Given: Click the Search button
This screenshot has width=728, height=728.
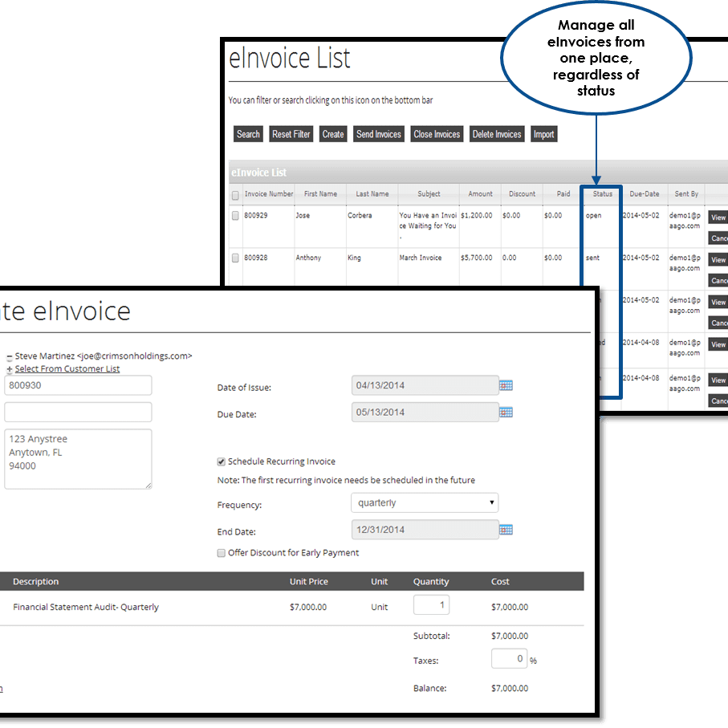Looking at the screenshot, I should click(248, 133).
